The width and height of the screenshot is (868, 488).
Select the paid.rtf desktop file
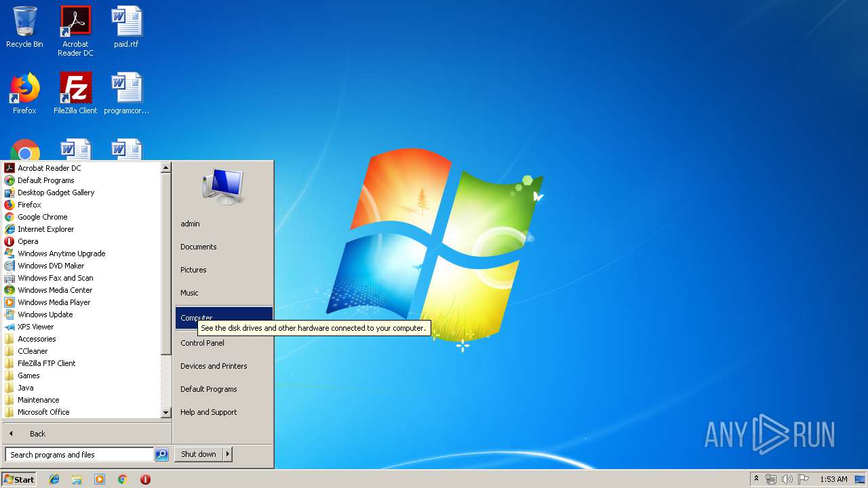tap(126, 27)
